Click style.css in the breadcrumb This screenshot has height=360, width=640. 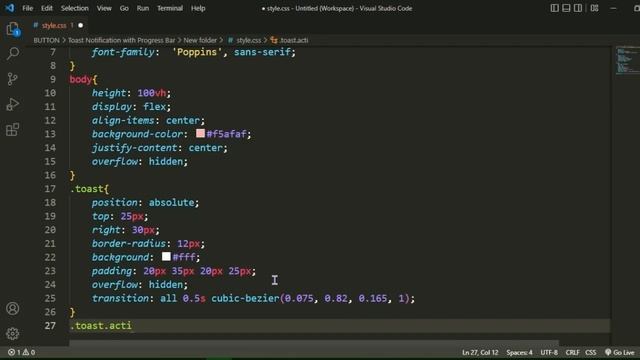[248, 40]
